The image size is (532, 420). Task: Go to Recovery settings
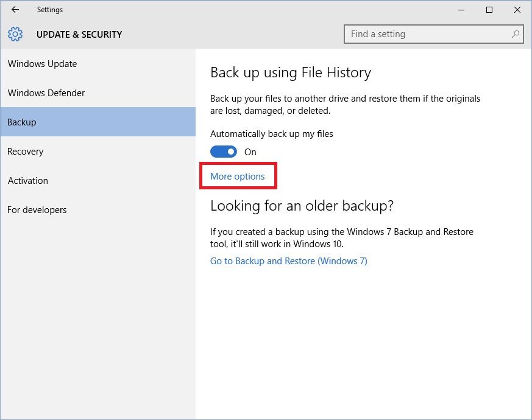[x=98, y=151]
